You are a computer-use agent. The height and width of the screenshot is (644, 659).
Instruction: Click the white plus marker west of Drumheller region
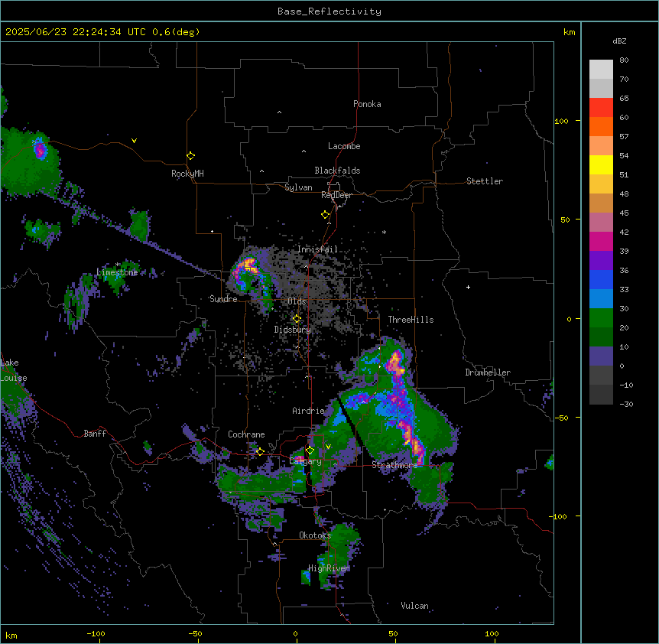[x=468, y=287]
